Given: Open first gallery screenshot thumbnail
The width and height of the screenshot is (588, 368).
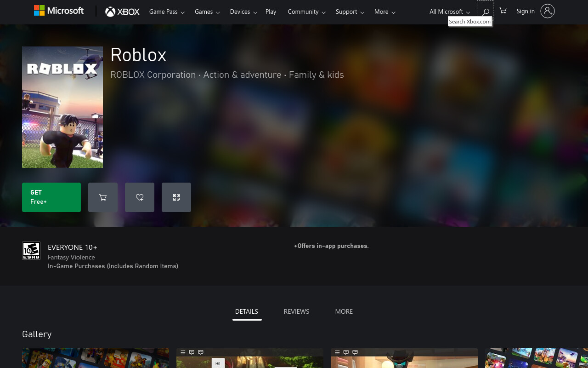Looking at the screenshot, I should coord(96,358).
